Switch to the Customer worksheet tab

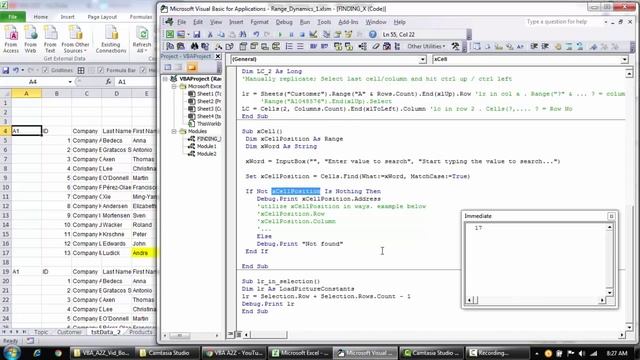click(x=69, y=332)
